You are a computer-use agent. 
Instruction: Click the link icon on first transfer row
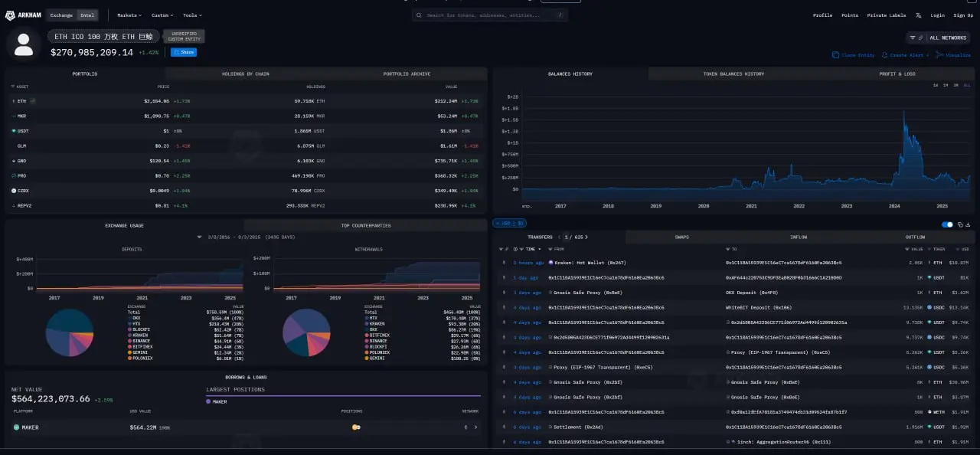tap(504, 263)
